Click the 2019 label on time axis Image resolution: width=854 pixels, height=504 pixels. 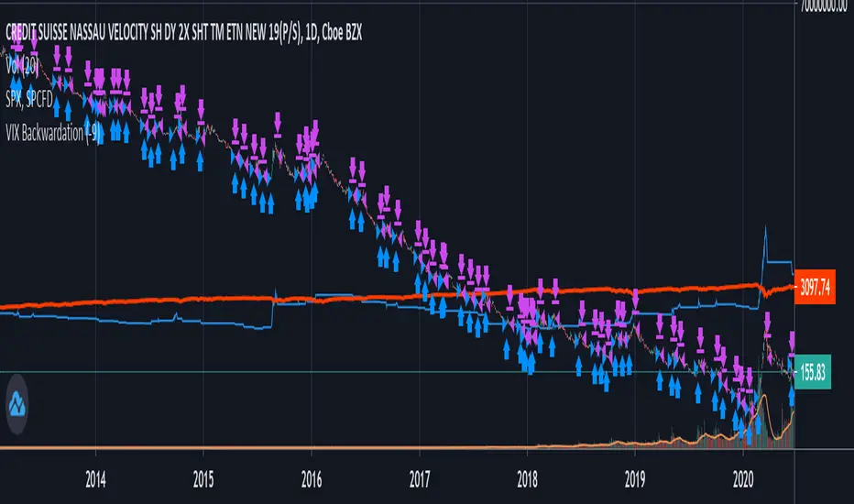[635, 479]
